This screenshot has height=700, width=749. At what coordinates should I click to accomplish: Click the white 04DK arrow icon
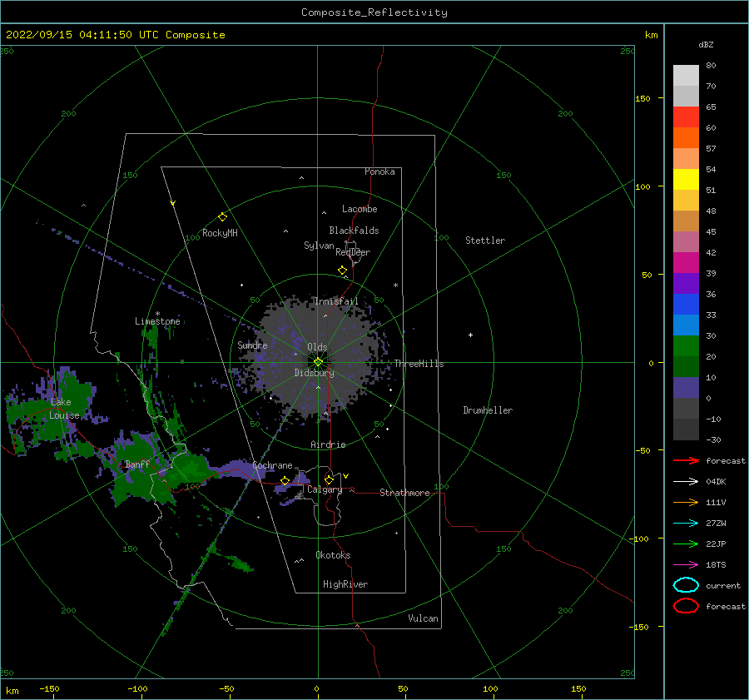click(x=686, y=482)
